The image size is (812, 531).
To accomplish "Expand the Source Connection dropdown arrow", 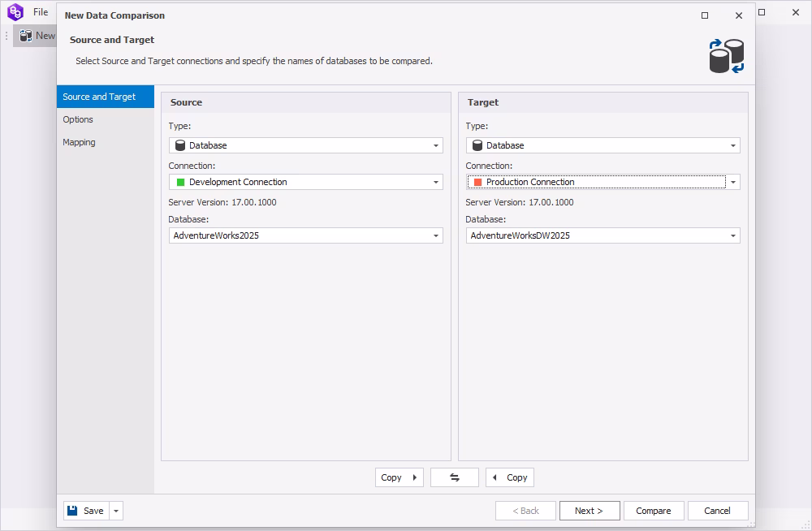I will [436, 183].
